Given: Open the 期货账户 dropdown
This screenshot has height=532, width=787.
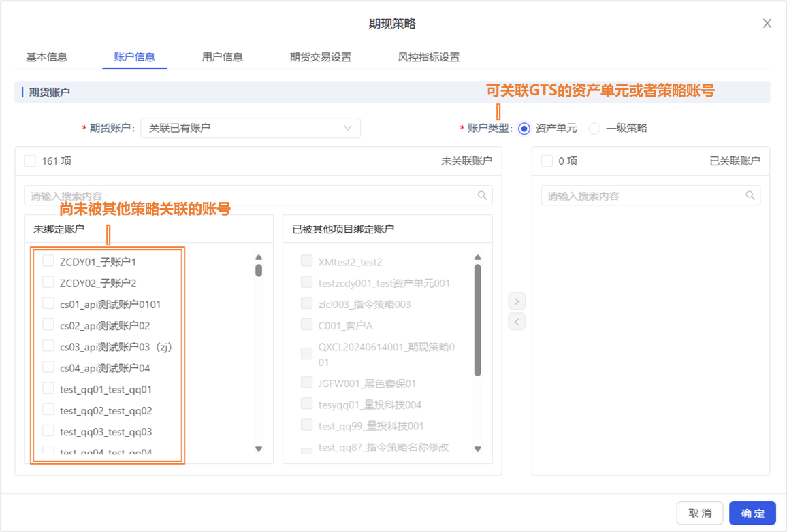Looking at the screenshot, I should point(250,128).
